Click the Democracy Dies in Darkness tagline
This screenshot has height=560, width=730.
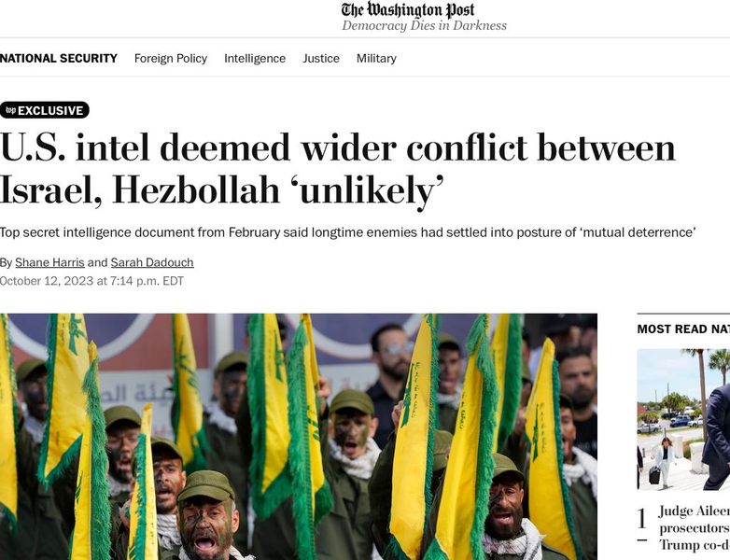click(424, 25)
